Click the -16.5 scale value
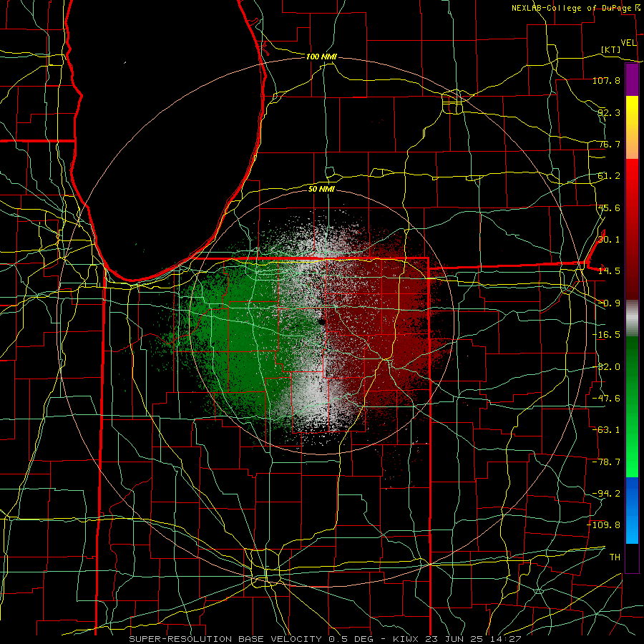Viewport: 644px width, 644px height. [x=606, y=334]
